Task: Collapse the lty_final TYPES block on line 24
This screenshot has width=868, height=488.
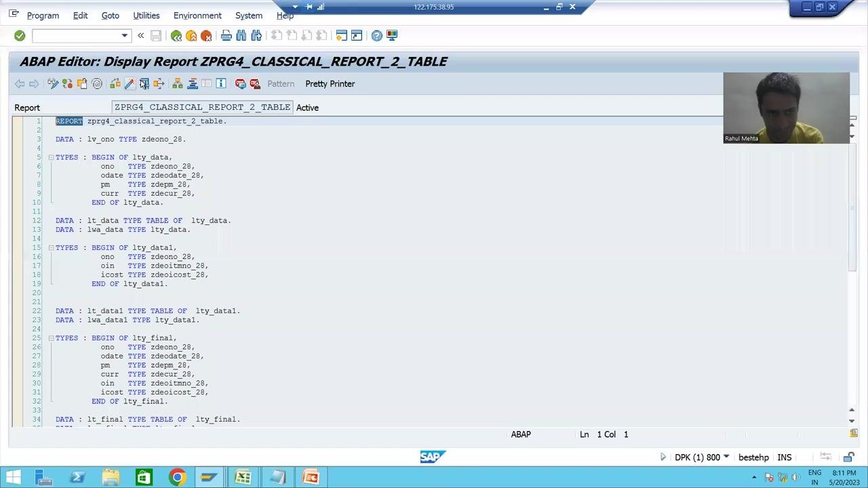Action: [x=51, y=338]
